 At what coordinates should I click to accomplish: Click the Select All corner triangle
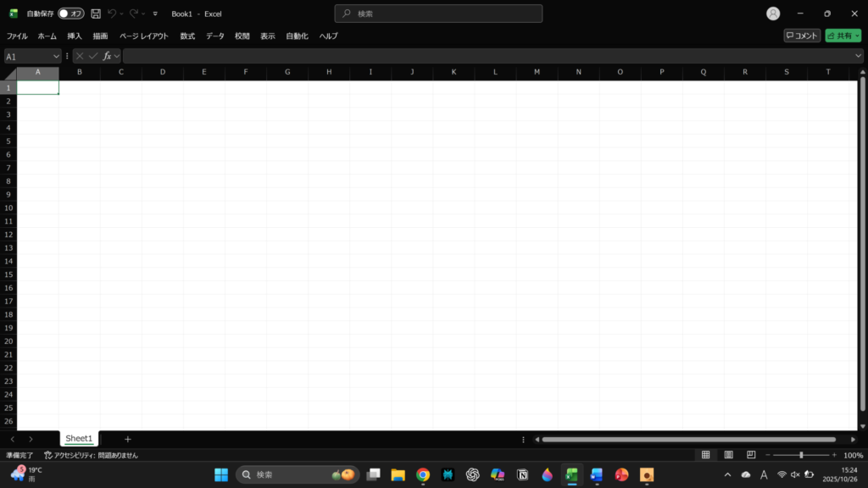(8, 73)
